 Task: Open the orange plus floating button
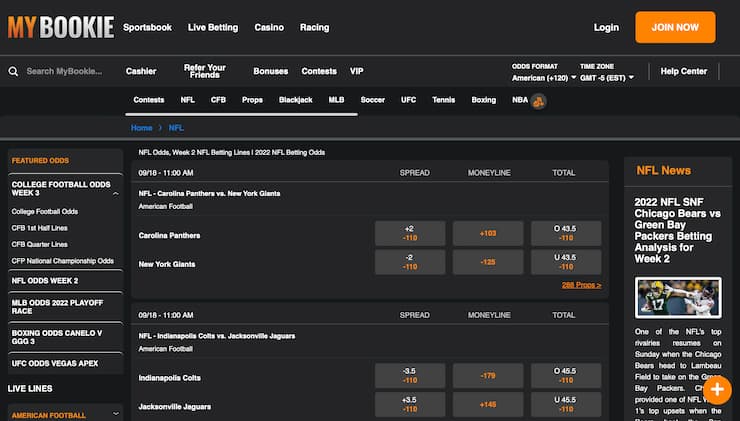click(717, 390)
